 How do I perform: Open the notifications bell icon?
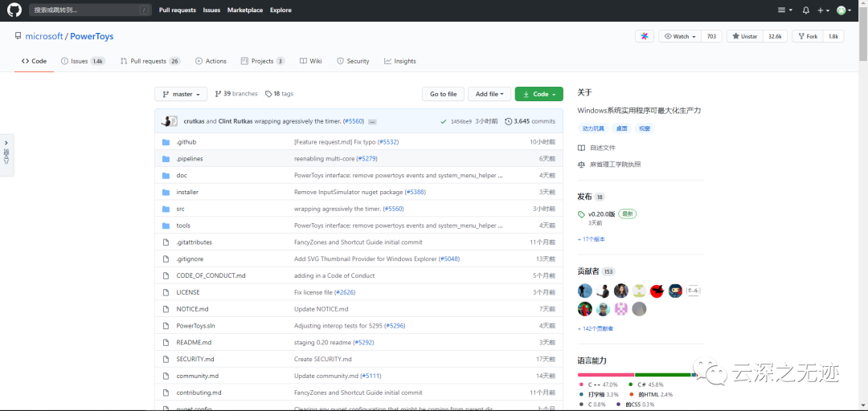pos(805,10)
